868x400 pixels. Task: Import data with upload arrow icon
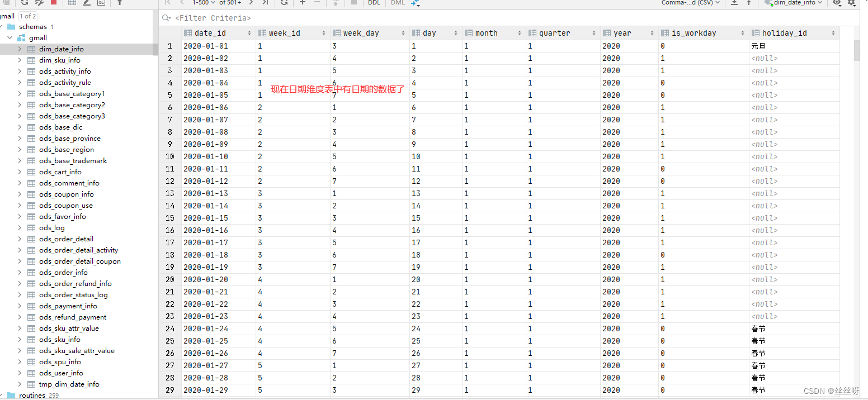[749, 3]
